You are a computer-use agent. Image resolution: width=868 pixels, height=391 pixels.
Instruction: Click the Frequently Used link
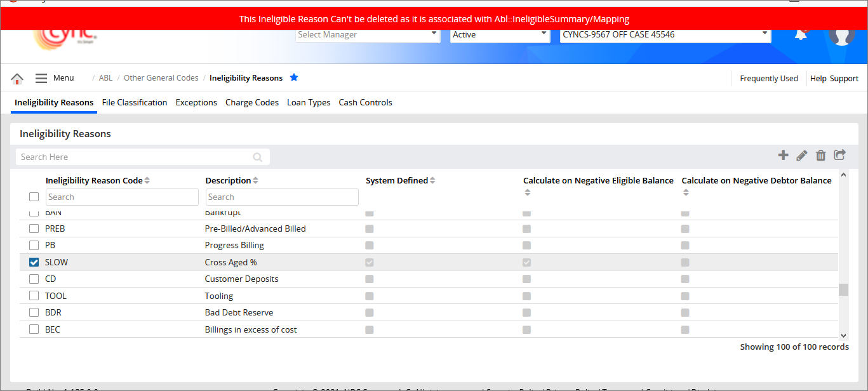[769, 79]
